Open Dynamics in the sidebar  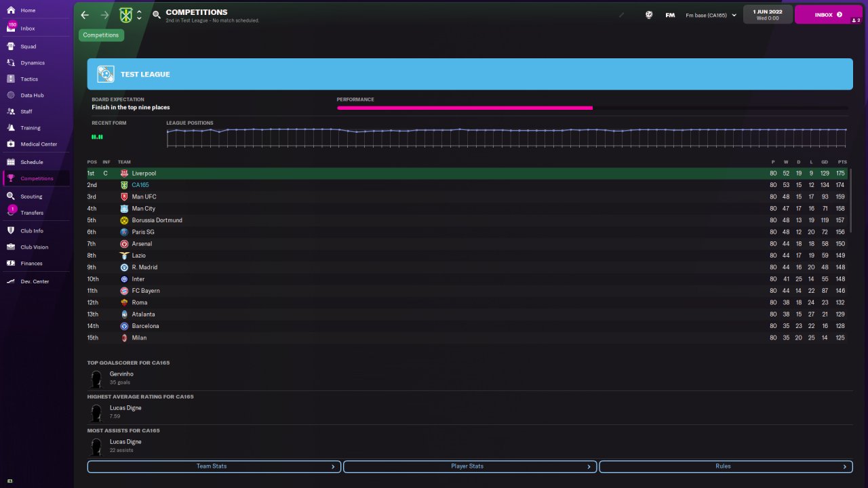click(x=33, y=63)
